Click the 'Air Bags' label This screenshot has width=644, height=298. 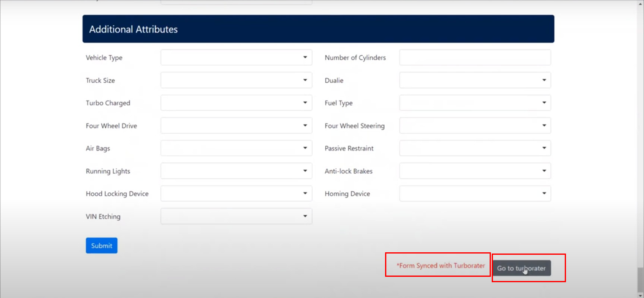(x=98, y=148)
